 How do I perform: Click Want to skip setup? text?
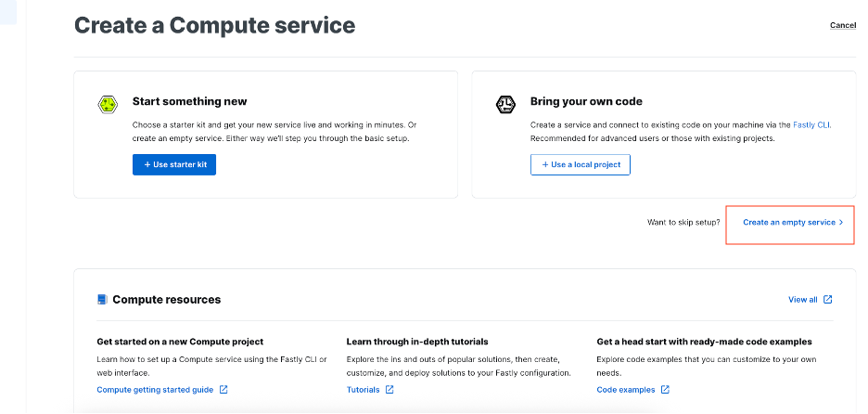(x=683, y=222)
